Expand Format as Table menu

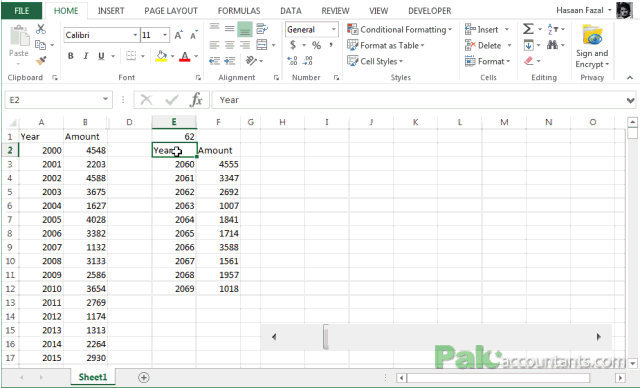click(x=386, y=45)
